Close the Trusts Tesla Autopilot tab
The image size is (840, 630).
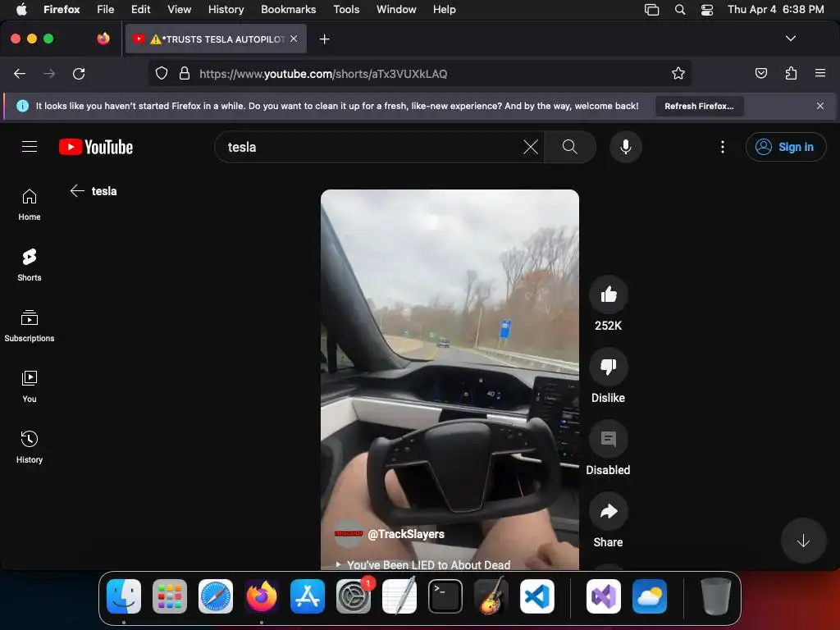point(294,39)
